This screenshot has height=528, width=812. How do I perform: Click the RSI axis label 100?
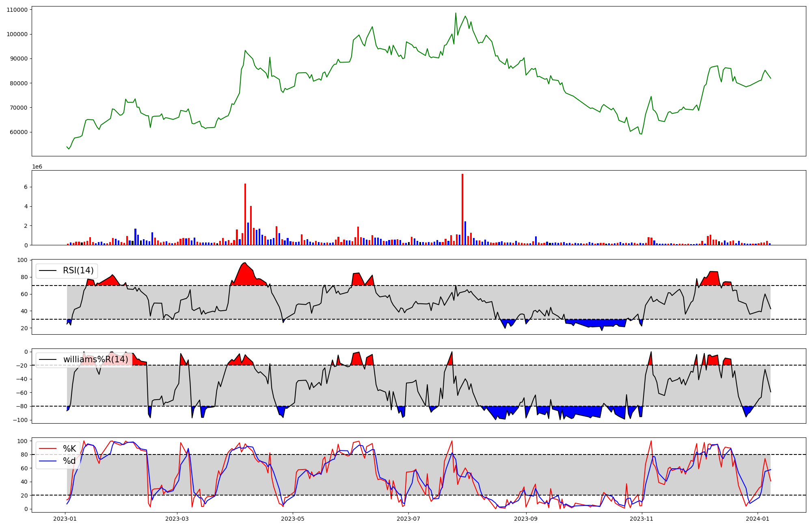pos(23,260)
